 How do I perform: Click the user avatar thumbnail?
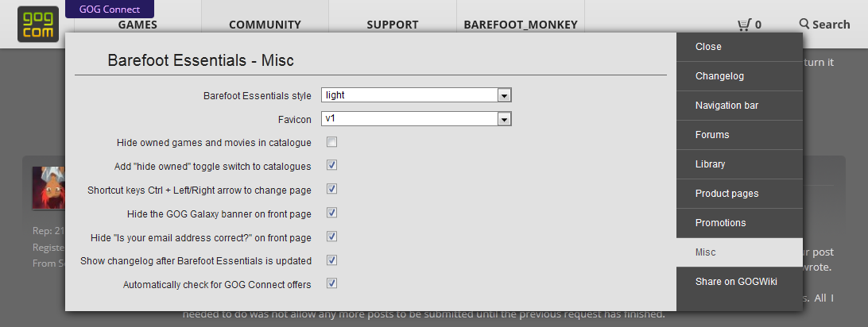tap(48, 188)
